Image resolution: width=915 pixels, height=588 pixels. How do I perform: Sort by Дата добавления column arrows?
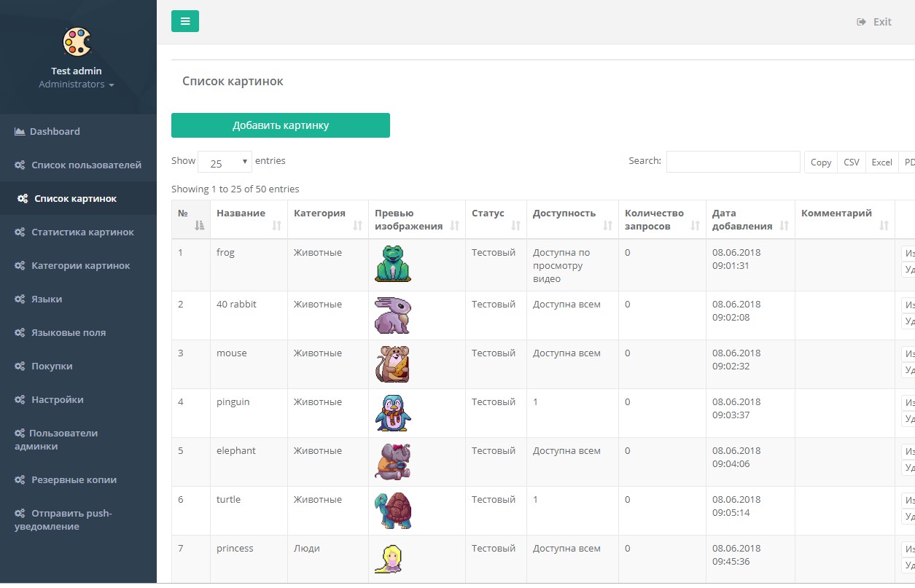click(784, 226)
